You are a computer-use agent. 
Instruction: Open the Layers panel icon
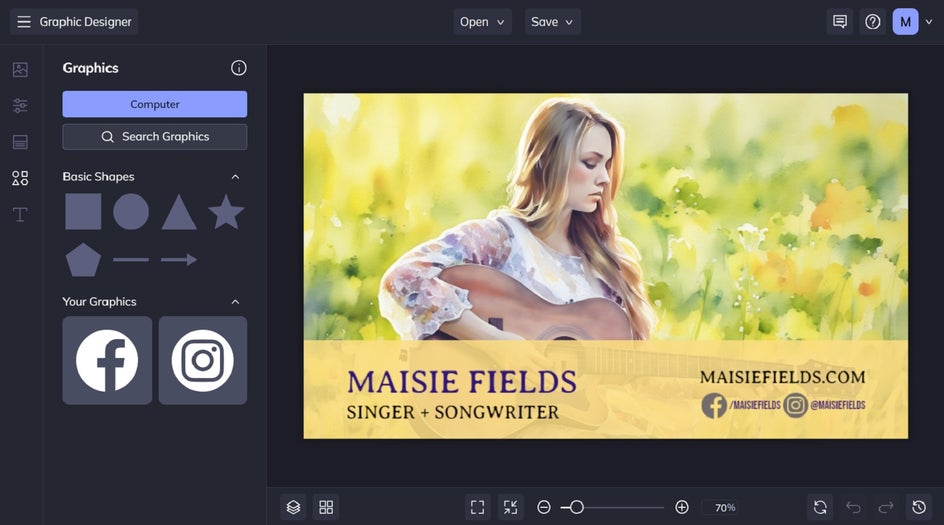tap(293, 507)
